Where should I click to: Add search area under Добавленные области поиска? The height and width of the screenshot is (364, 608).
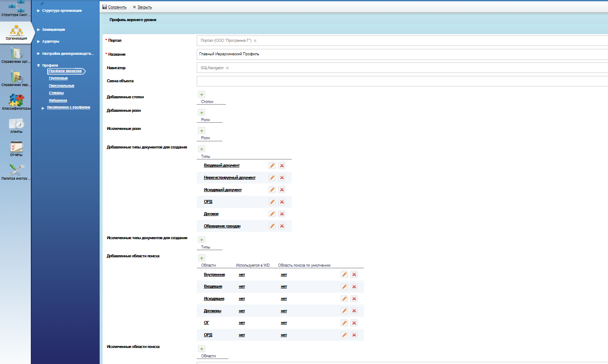click(202, 258)
